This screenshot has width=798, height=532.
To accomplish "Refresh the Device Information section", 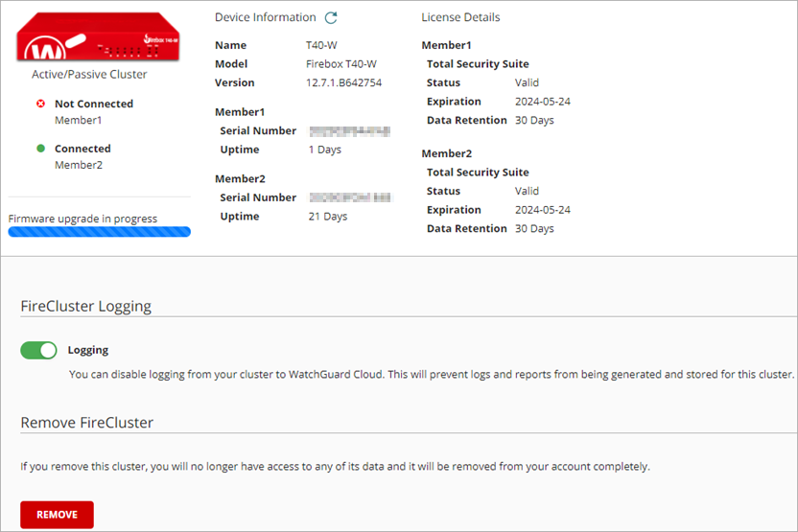I will point(331,18).
